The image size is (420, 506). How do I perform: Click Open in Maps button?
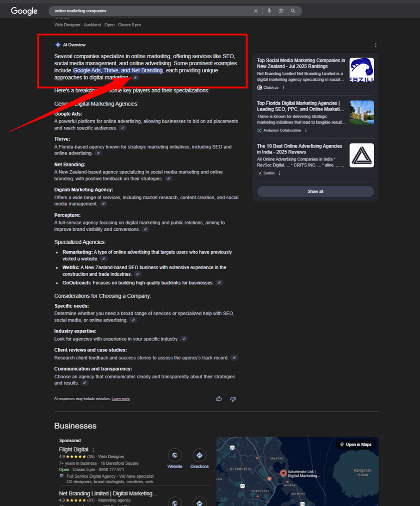pos(355,444)
